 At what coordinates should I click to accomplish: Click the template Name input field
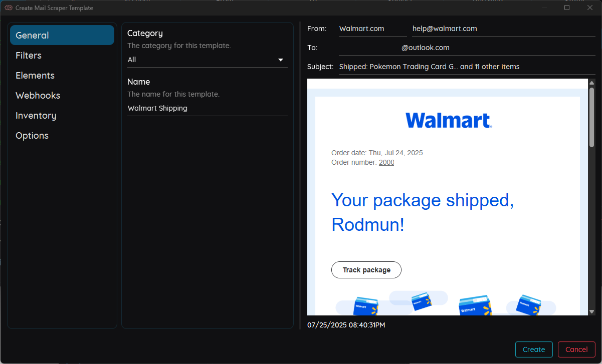coord(207,109)
